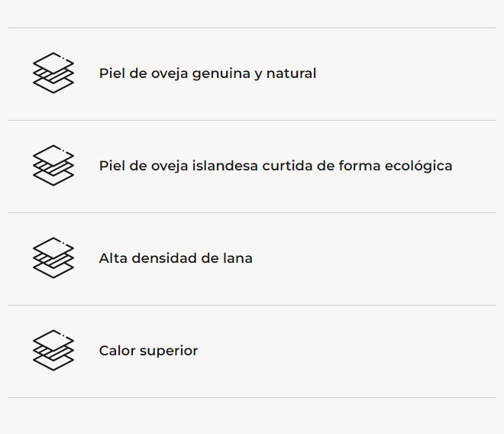The image size is (504, 434).
Task: Select "Piel de oveja islandesa curtida de forma ecológica"
Action: pos(276,166)
